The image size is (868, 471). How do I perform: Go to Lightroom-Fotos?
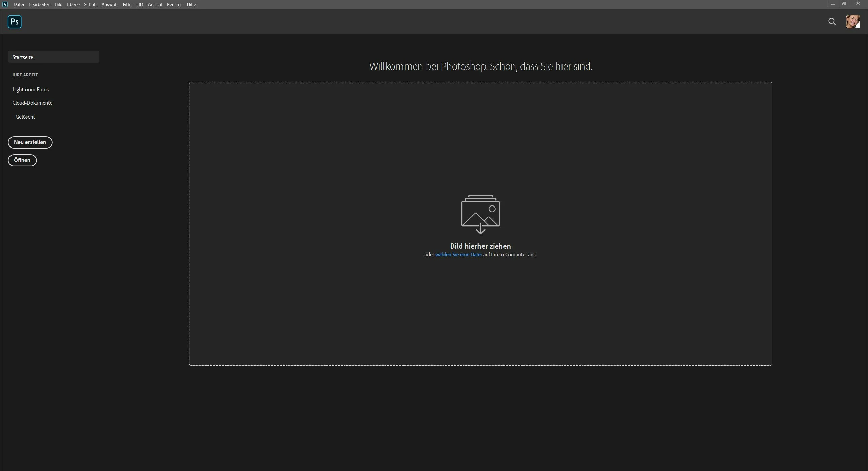pyautogui.click(x=31, y=90)
